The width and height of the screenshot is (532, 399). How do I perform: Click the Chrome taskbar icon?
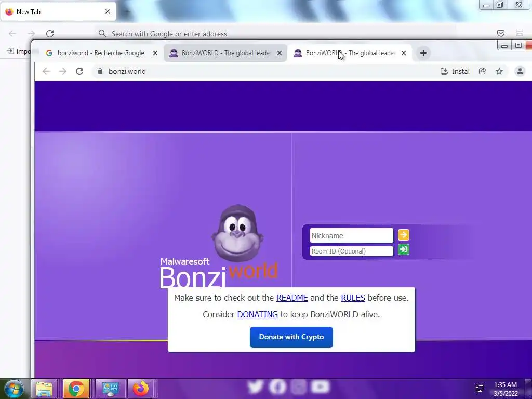tap(76, 389)
